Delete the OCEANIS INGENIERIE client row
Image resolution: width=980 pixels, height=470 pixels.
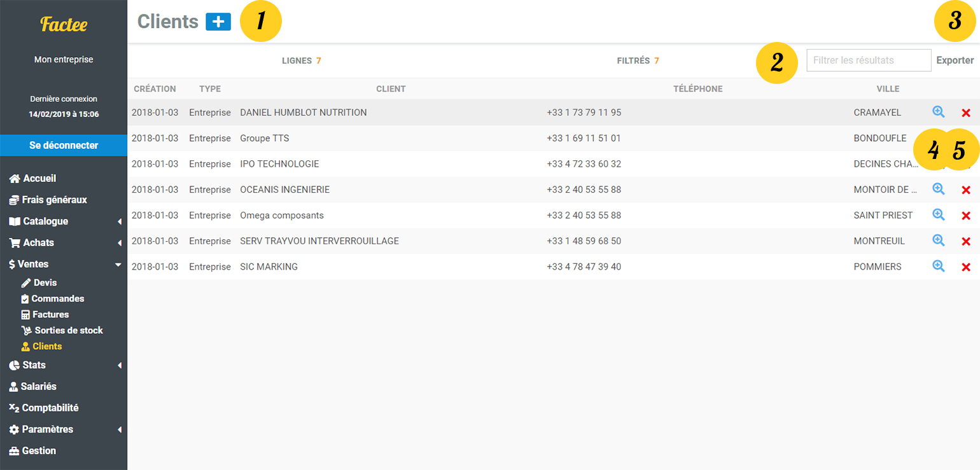(965, 190)
